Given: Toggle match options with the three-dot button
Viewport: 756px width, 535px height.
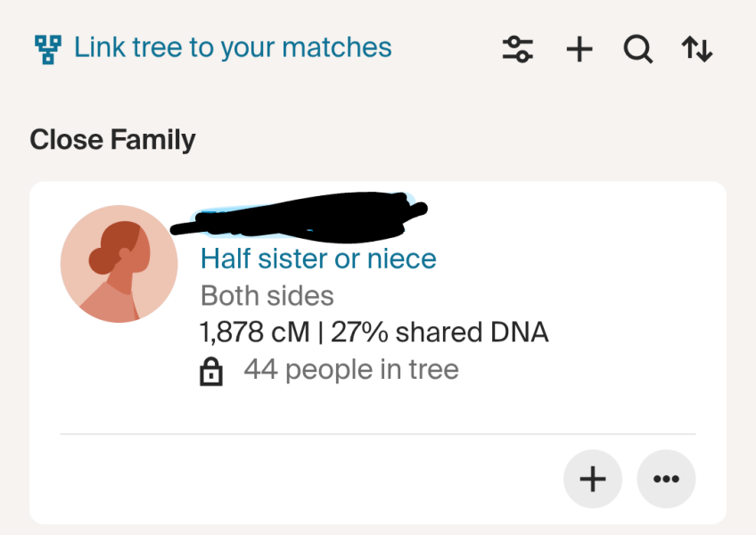Looking at the screenshot, I should point(666,479).
